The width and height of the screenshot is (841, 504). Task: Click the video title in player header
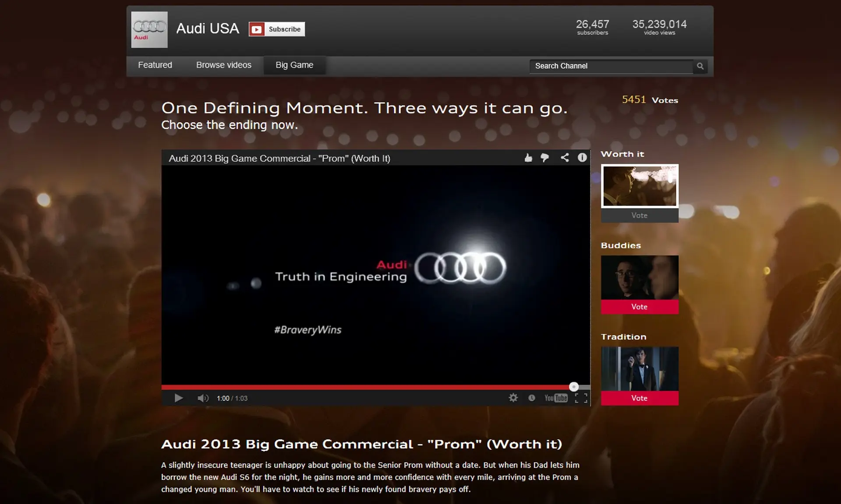coord(279,159)
